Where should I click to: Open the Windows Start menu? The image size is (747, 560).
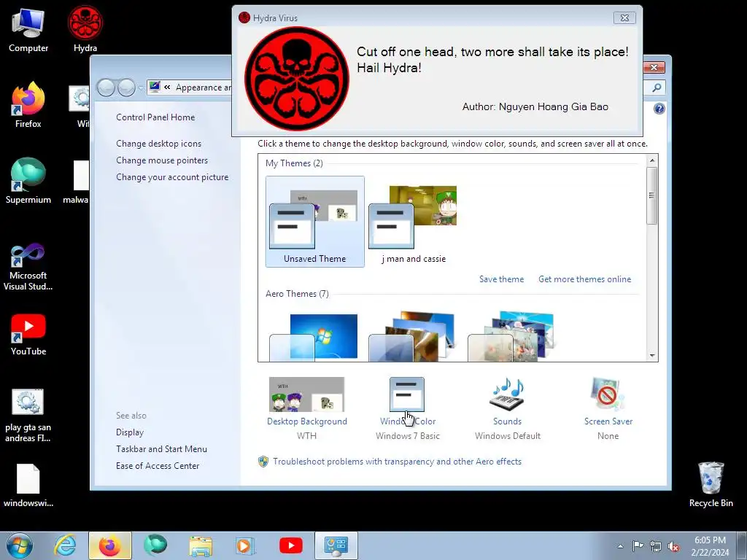(x=20, y=545)
